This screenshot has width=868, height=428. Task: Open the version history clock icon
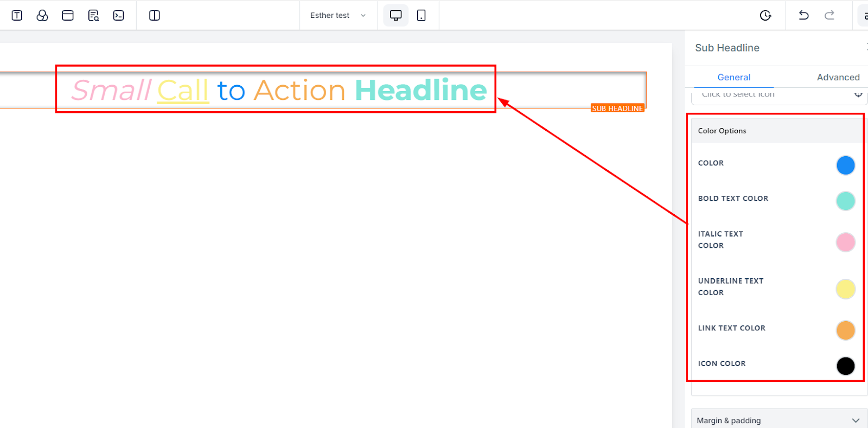coord(765,15)
